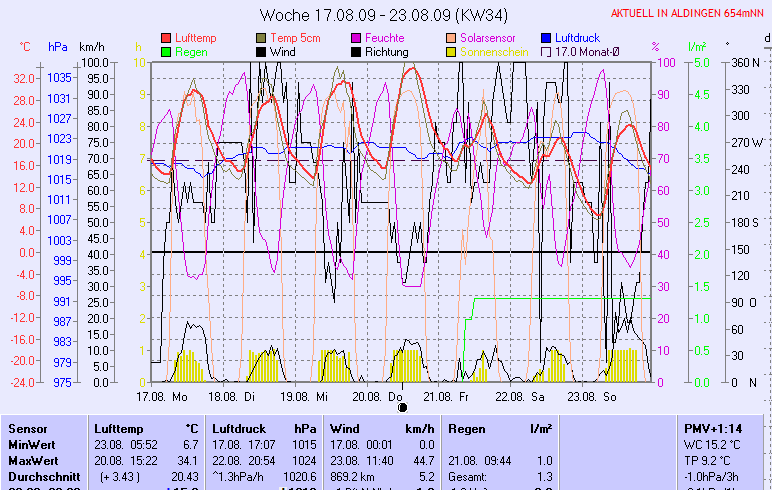Click the olive Temp 5cm legend square

262,37
